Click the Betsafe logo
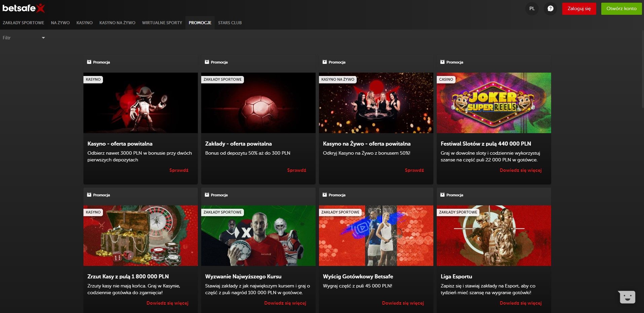This screenshot has height=313, width=644. click(x=24, y=8)
